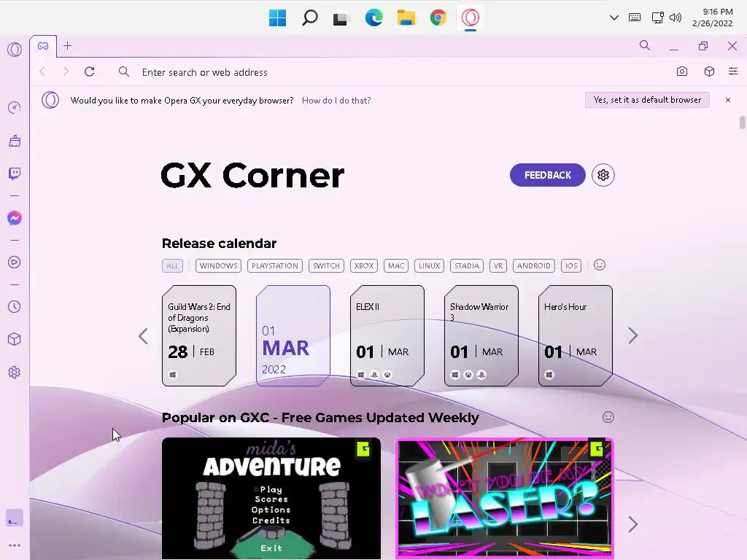Viewport: 747px width, 560px height.
Task: Open Easy Setup sliders icon
Action: 733,71
